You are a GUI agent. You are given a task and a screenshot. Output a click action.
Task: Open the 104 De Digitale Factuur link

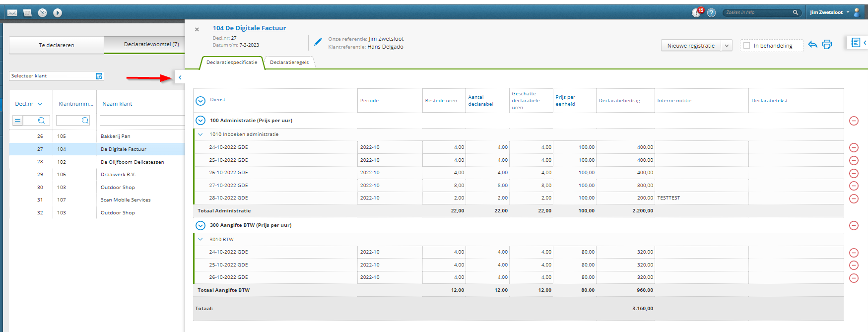249,28
